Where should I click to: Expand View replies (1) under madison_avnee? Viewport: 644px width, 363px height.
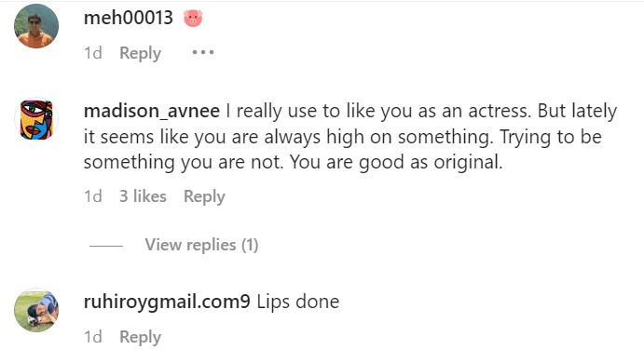click(201, 245)
